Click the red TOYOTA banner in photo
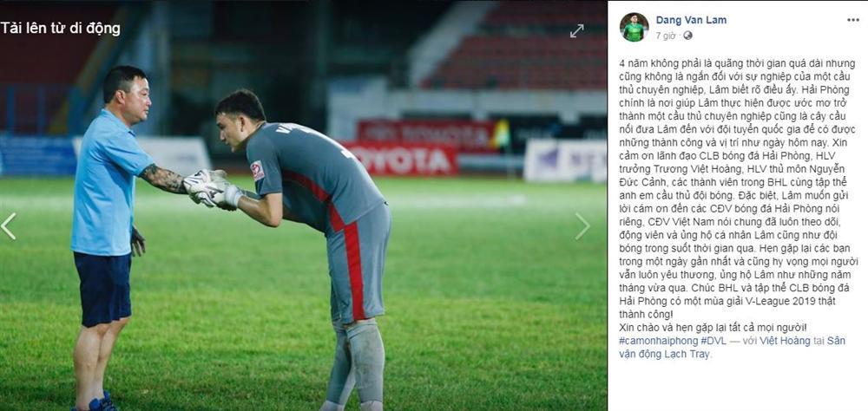 click(x=403, y=160)
